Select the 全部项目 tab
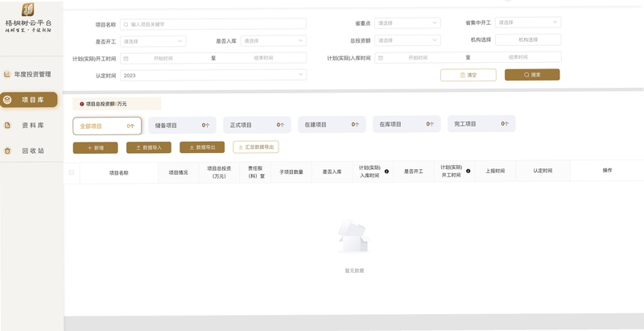The width and height of the screenshot is (644, 331). (107, 126)
